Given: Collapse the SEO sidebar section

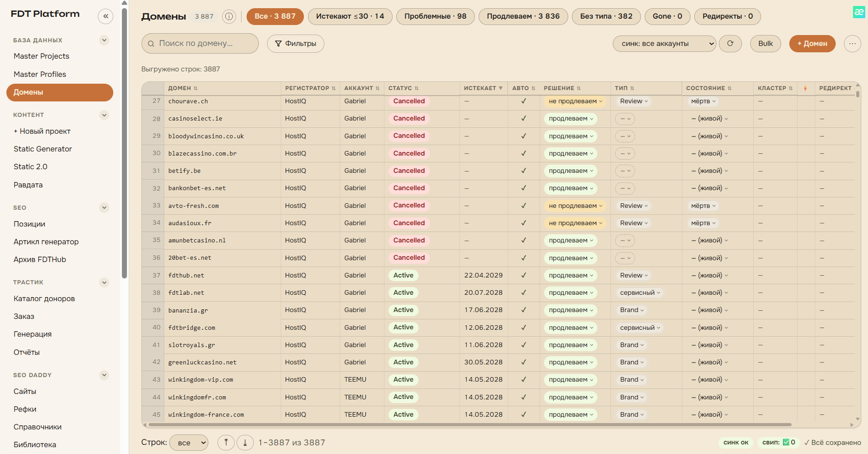Looking at the screenshot, I should (x=104, y=208).
